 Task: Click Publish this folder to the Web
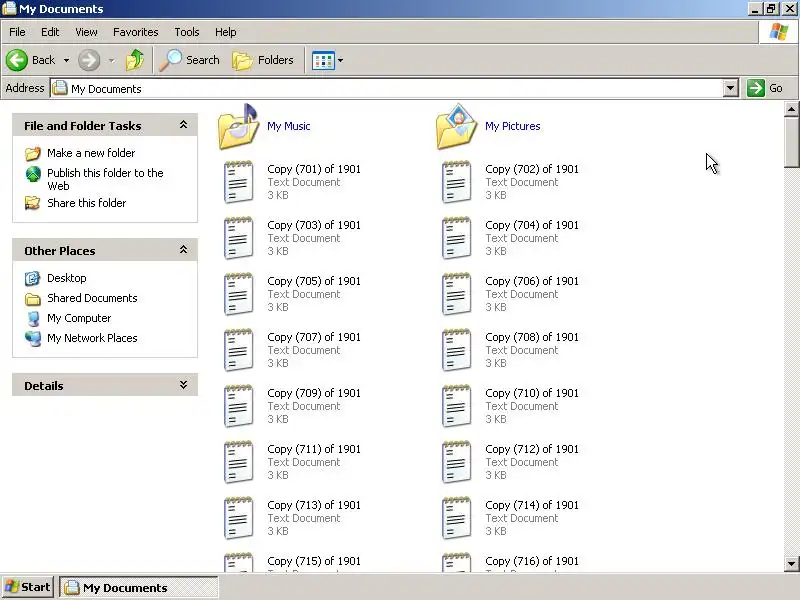[105, 179]
